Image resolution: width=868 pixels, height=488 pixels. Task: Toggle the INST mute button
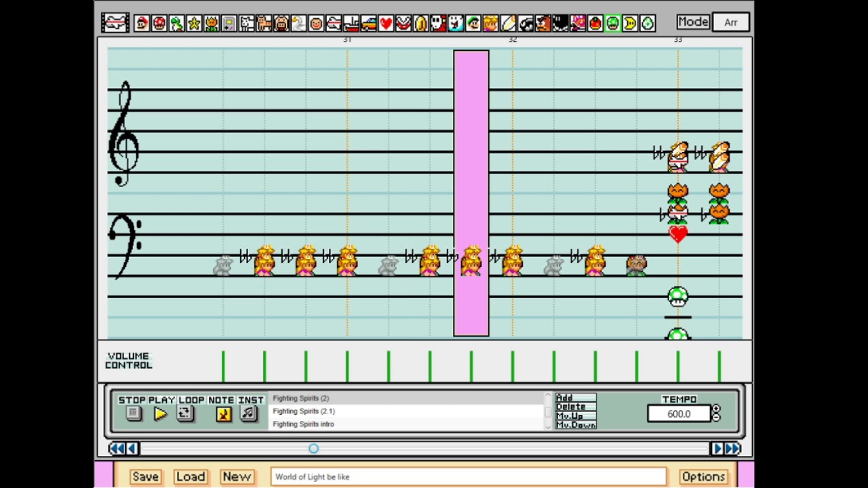click(249, 414)
